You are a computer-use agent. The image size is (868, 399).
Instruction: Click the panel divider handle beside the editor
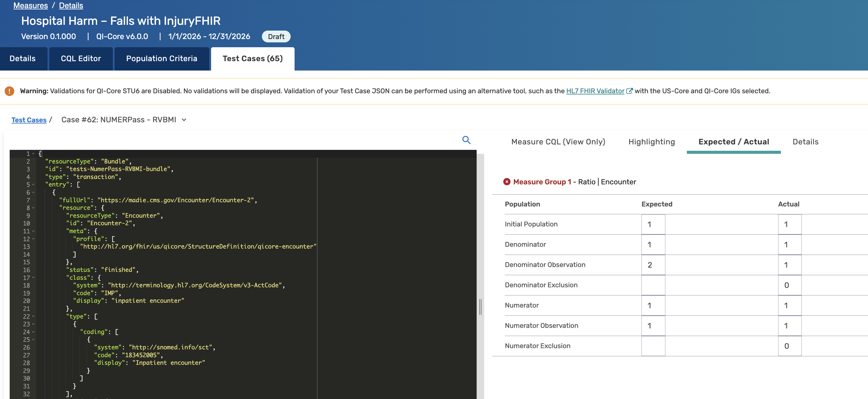[481, 307]
